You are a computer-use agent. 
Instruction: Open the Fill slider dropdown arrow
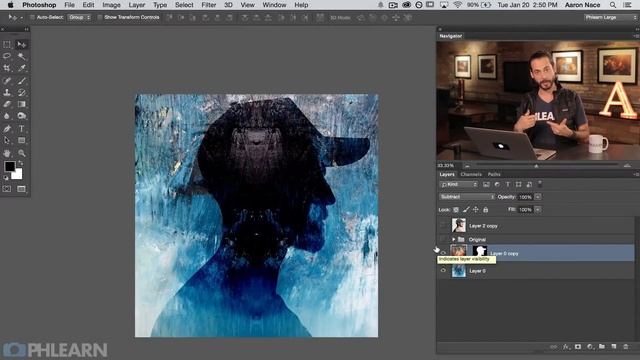[538, 209]
